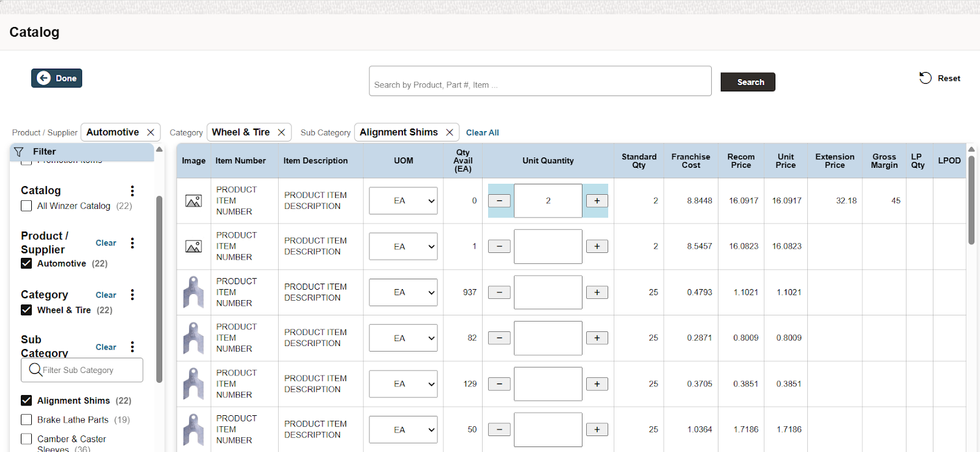Reset the catalog search
980x452 pixels.
click(x=940, y=78)
